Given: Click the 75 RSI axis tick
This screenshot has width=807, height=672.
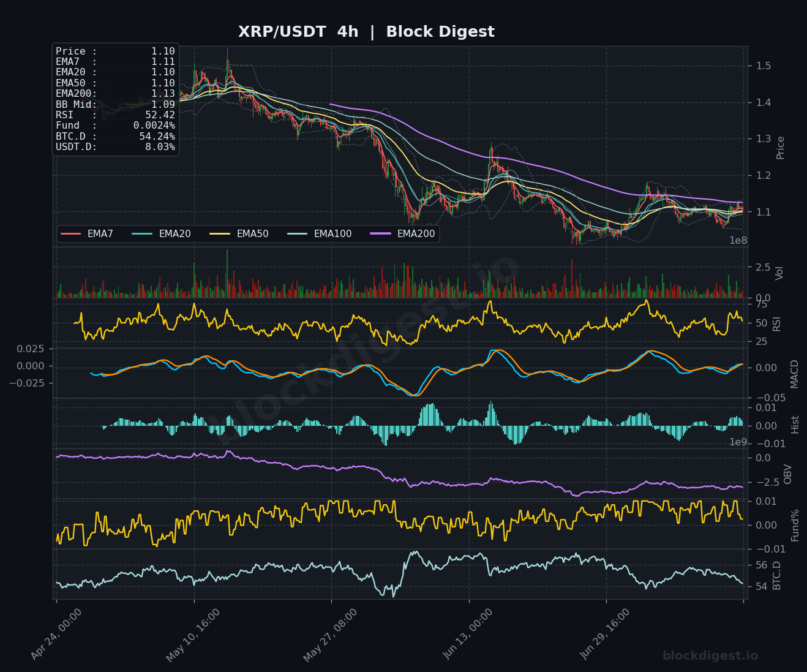Looking at the screenshot, I should (761, 304).
